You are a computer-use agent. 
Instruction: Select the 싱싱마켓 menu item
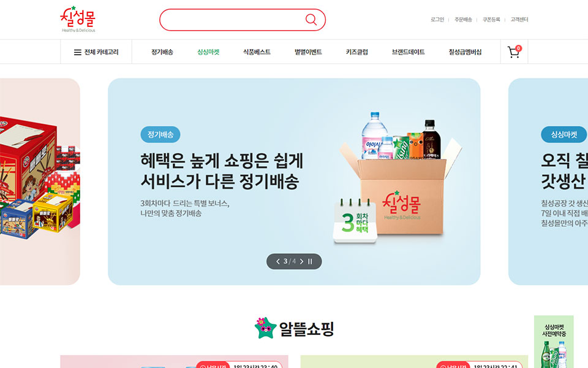pos(208,52)
